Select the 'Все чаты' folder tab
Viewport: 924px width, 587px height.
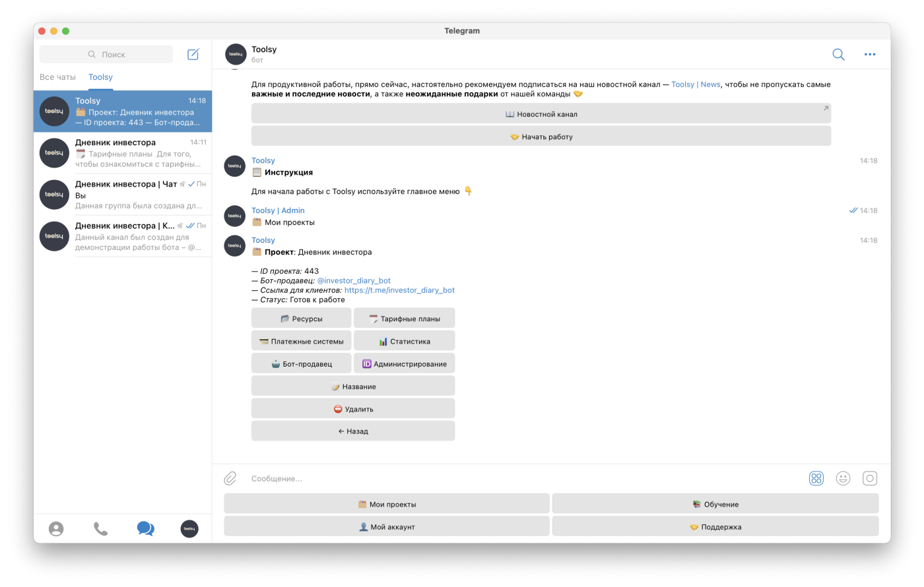point(57,77)
